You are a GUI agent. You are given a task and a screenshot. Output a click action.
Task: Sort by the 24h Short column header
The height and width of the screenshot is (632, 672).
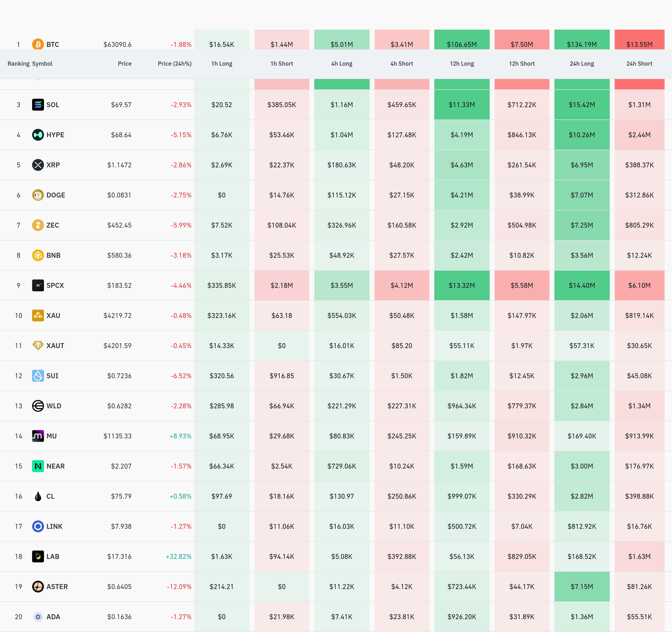pos(639,63)
